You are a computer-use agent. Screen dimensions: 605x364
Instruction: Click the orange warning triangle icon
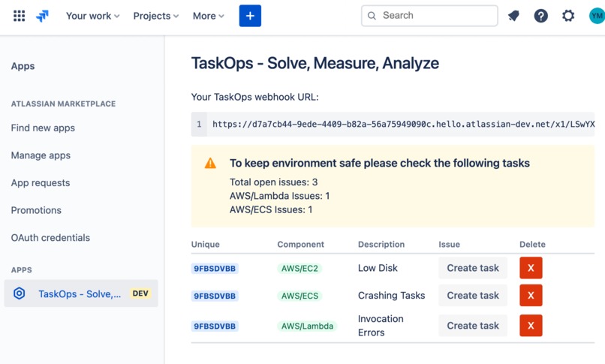click(x=210, y=163)
